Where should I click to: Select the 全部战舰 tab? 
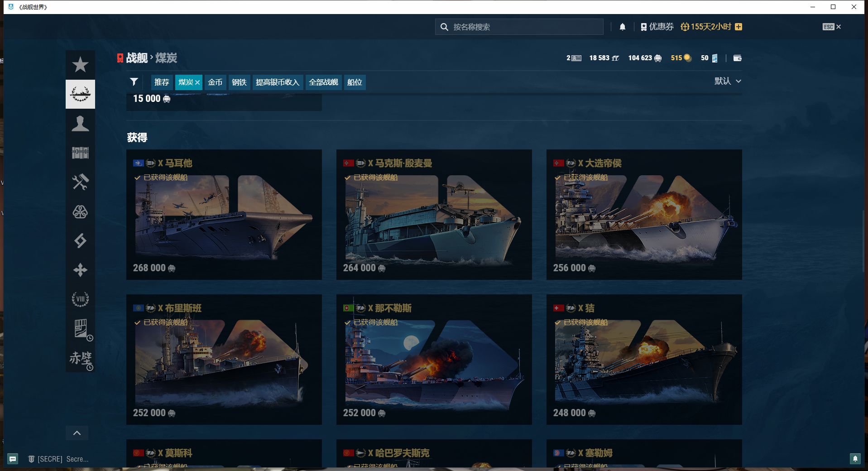point(323,82)
